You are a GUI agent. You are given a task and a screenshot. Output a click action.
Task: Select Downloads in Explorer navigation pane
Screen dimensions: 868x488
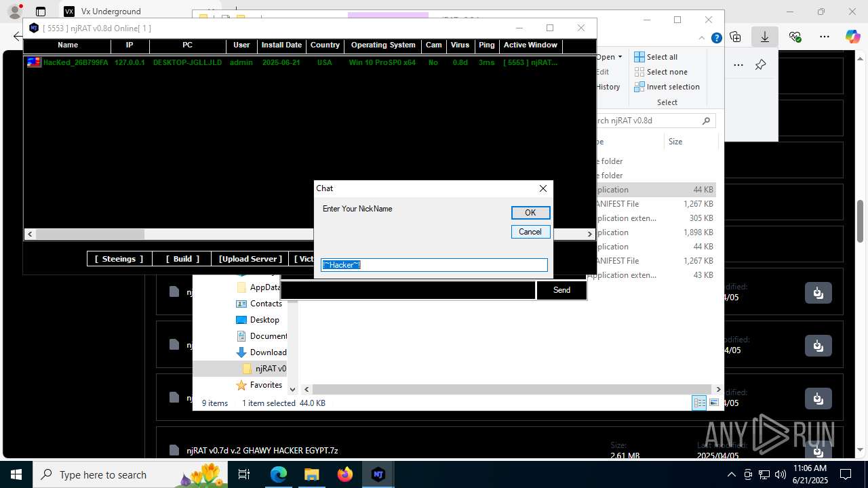click(x=261, y=352)
